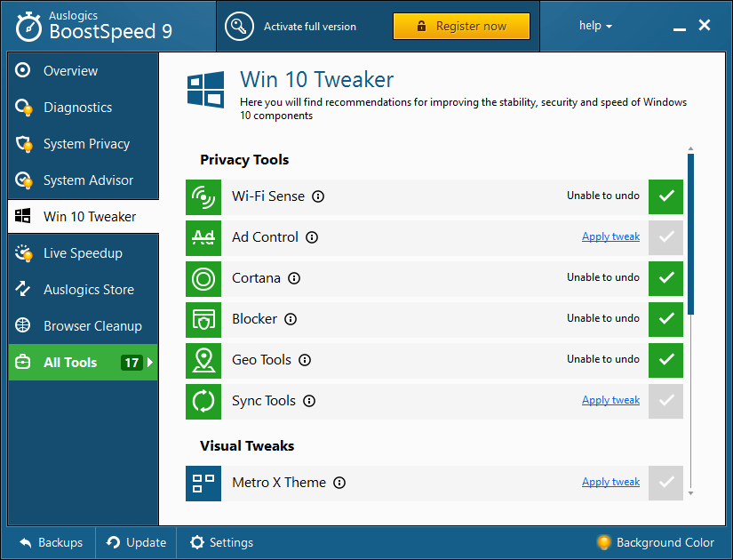Image resolution: width=733 pixels, height=560 pixels.
Task: Open Auslogics Store
Action: tap(84, 290)
